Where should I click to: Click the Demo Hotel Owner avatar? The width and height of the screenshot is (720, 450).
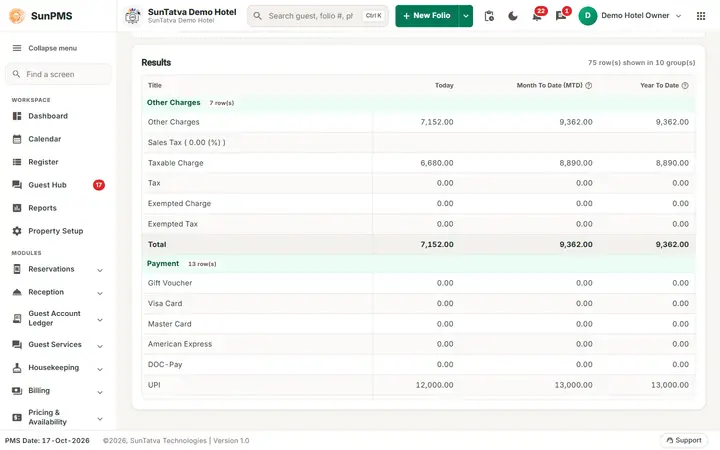click(x=587, y=16)
